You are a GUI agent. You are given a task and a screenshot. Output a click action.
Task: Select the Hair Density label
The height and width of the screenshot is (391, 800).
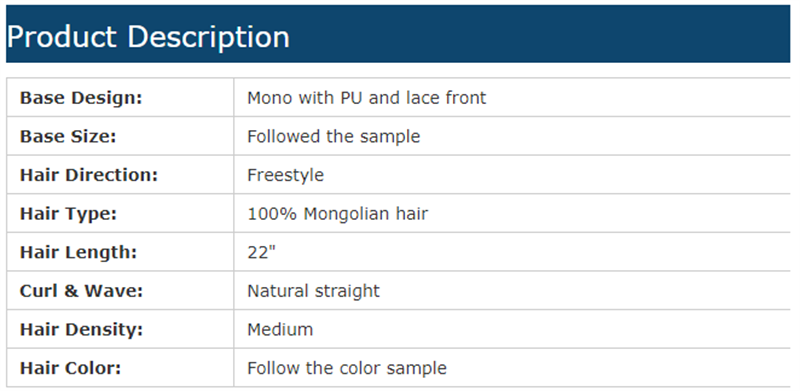81,329
